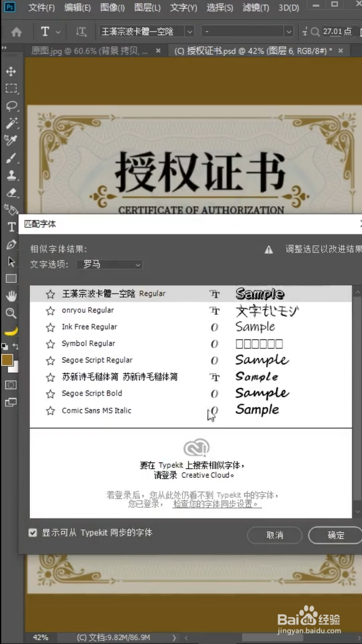Toggle text orientation icon
This screenshot has height=644, width=362.
81,32
